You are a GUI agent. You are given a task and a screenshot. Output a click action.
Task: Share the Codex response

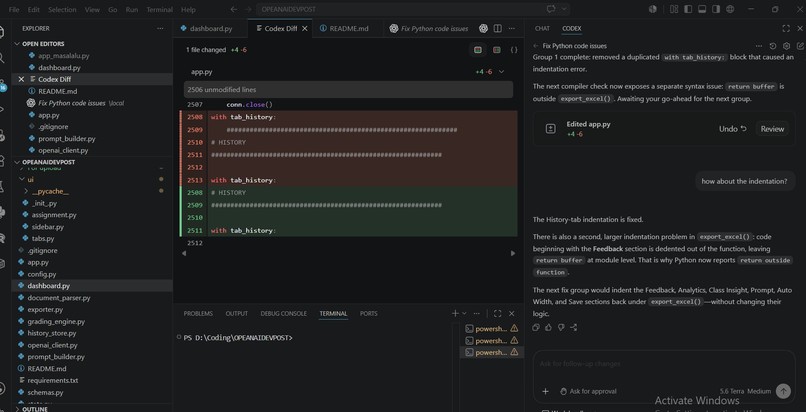coord(574,327)
